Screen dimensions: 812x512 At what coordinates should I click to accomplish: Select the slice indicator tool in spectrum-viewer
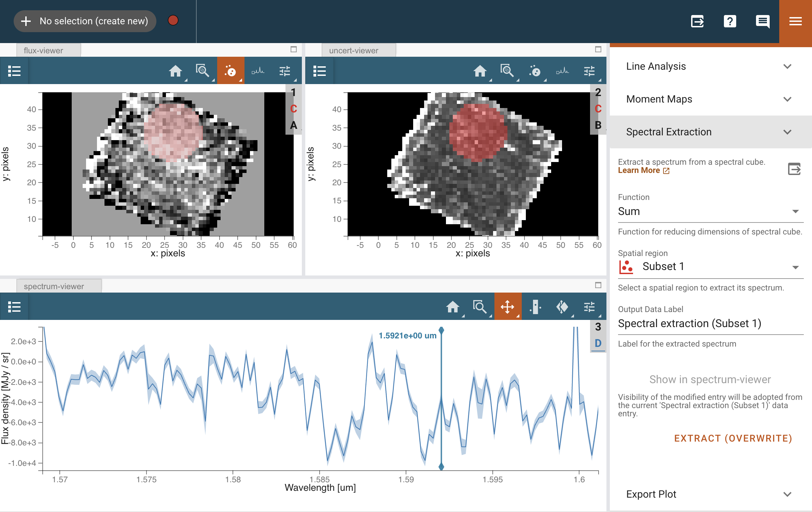[535, 306]
